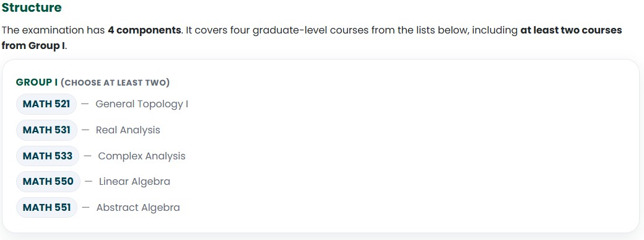Click the words The examination has
The image size is (644, 240).
pyautogui.click(x=53, y=30)
